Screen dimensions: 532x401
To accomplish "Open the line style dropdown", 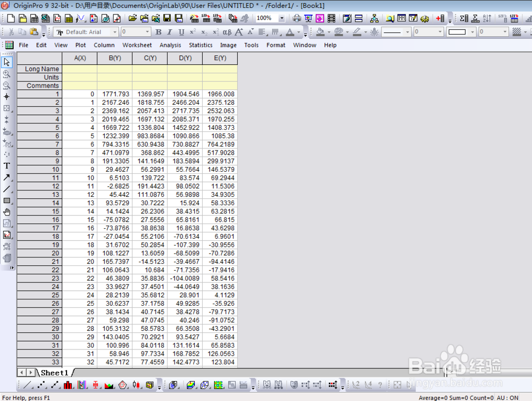I will click(408, 32).
